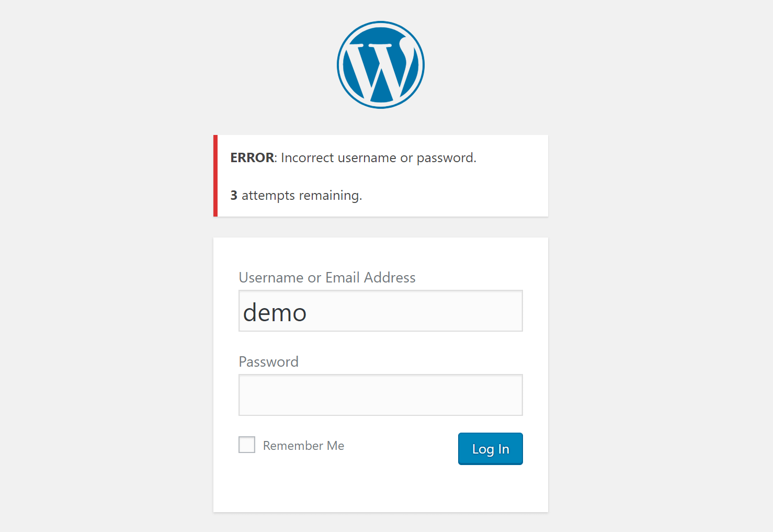This screenshot has height=532, width=773.
Task: Submit the login form via Log In
Action: pyautogui.click(x=490, y=448)
